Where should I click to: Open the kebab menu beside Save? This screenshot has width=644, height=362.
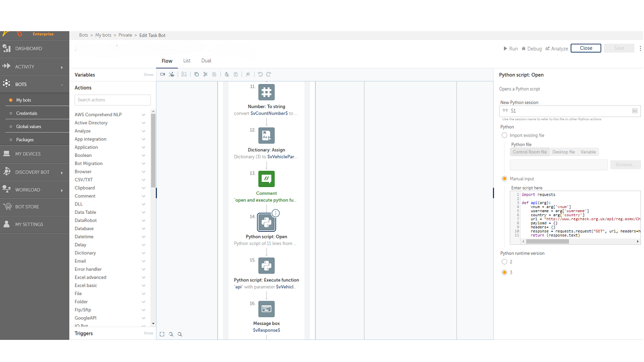(640, 48)
